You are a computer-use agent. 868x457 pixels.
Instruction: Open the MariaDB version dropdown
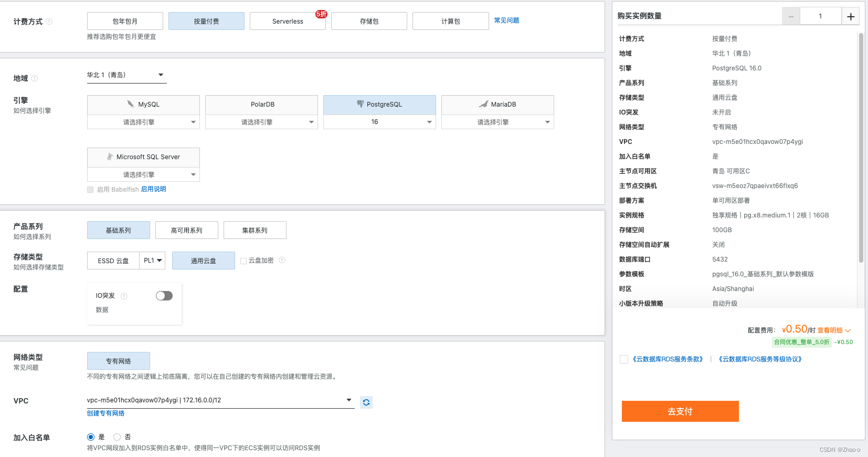[497, 122]
